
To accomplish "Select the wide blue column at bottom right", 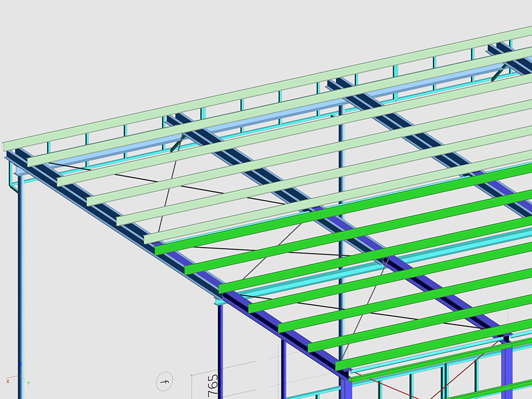I will pyautogui.click(x=507, y=369).
